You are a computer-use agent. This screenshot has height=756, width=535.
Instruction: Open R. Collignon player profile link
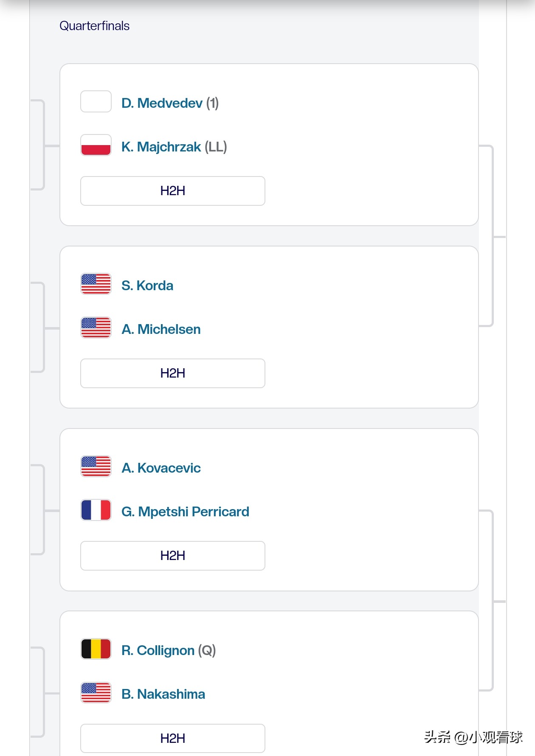(x=158, y=650)
